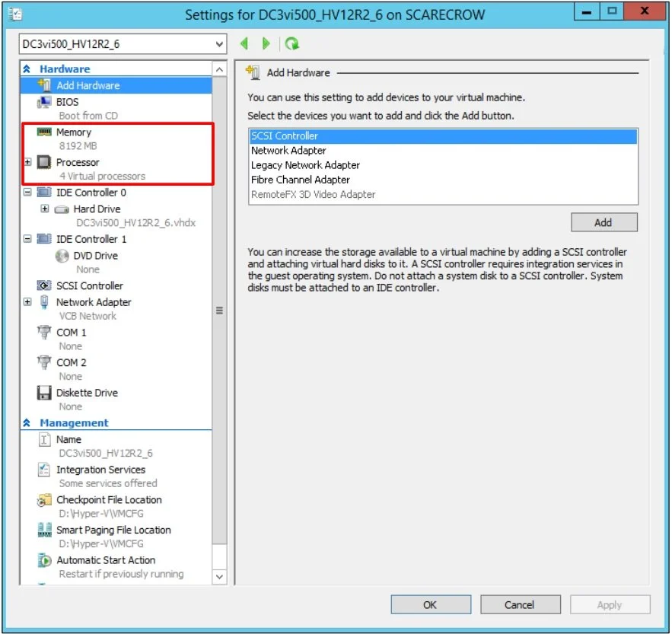Click the Add button
The height and width of the screenshot is (634, 672).
604,222
